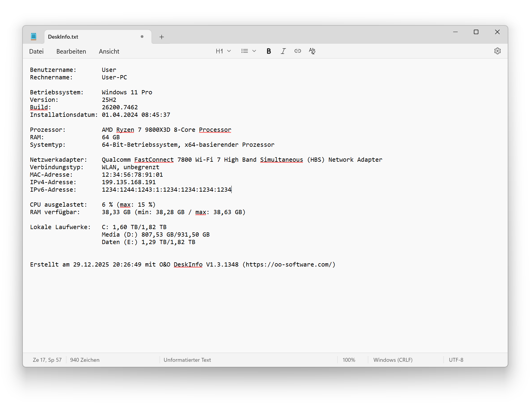The height and width of the screenshot is (404, 532).
Task: Click the 100% zoom level indicator
Action: (x=349, y=360)
